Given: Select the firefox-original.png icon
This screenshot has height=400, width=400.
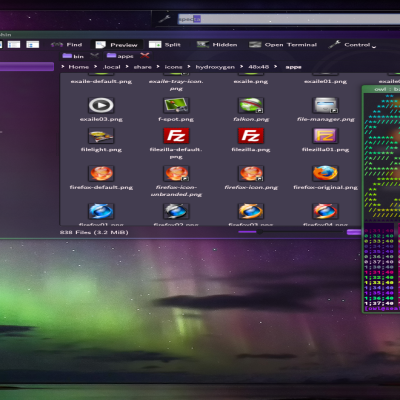Looking at the screenshot, I should (x=325, y=173).
